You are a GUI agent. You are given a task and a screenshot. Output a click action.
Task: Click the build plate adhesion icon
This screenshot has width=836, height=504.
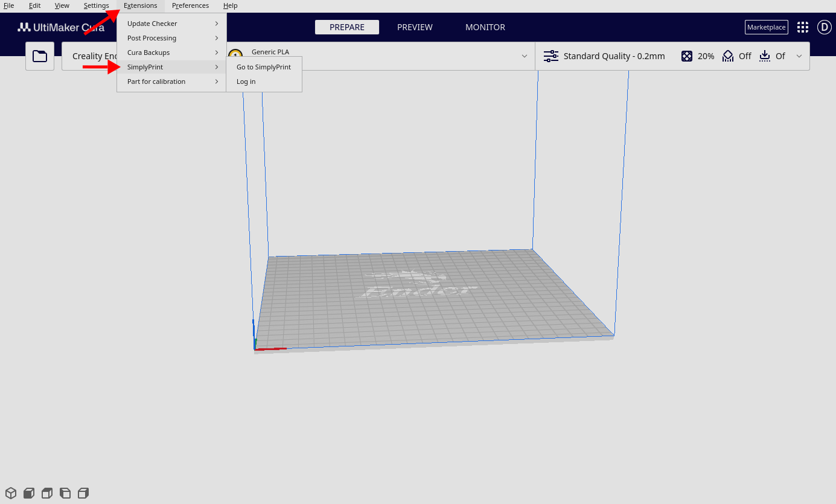[x=765, y=56]
